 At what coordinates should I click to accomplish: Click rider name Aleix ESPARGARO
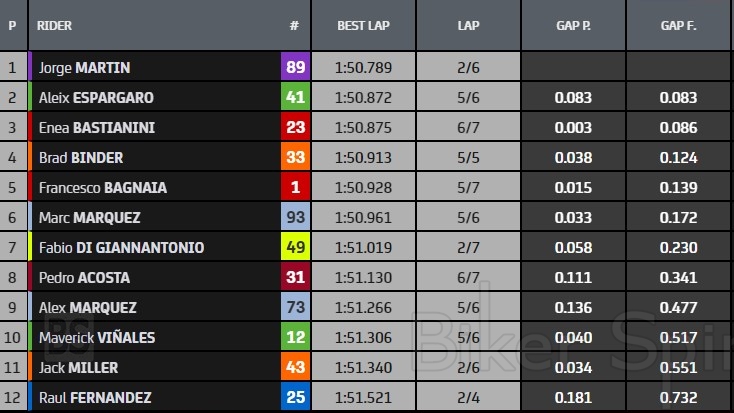[96, 98]
